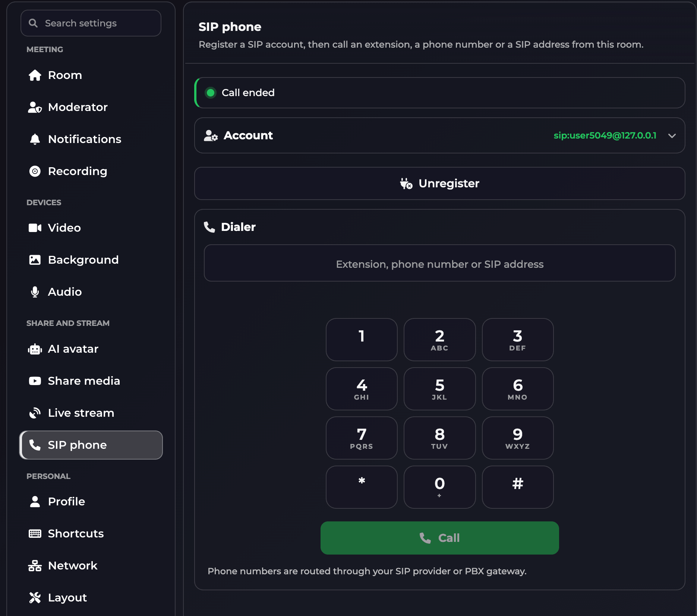The height and width of the screenshot is (616, 697).
Task: Tap dial pad key 6 MNO
Action: [x=518, y=389]
